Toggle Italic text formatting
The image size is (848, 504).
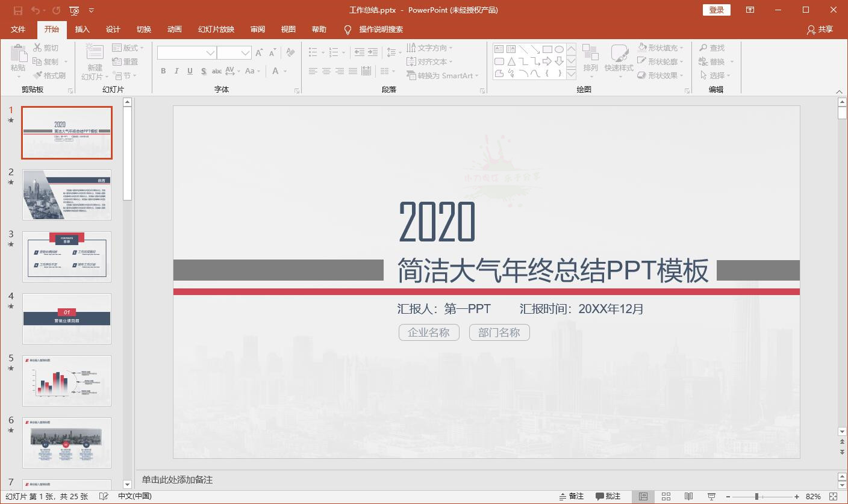coord(176,71)
